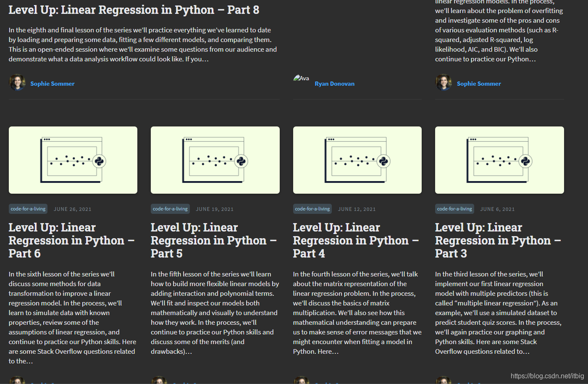This screenshot has height=384, width=588.
Task: Click the Part 6 excerpt about data transformation
Action: (x=72, y=318)
